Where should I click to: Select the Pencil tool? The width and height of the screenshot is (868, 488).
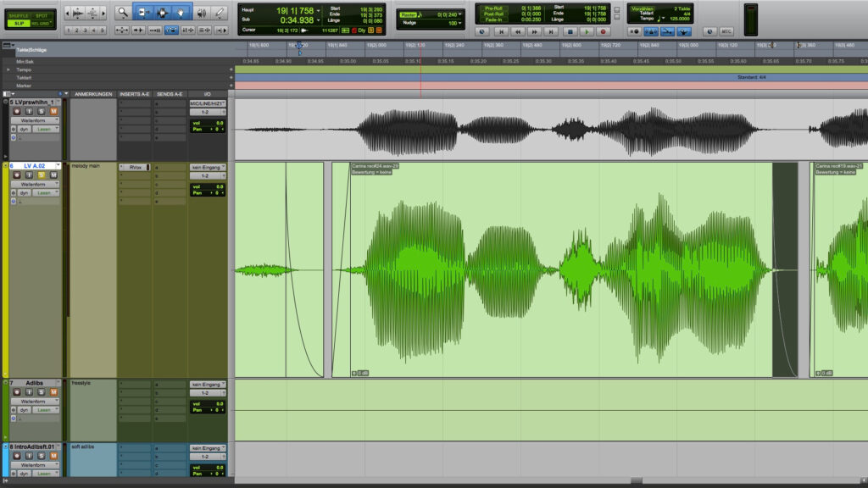coord(220,12)
